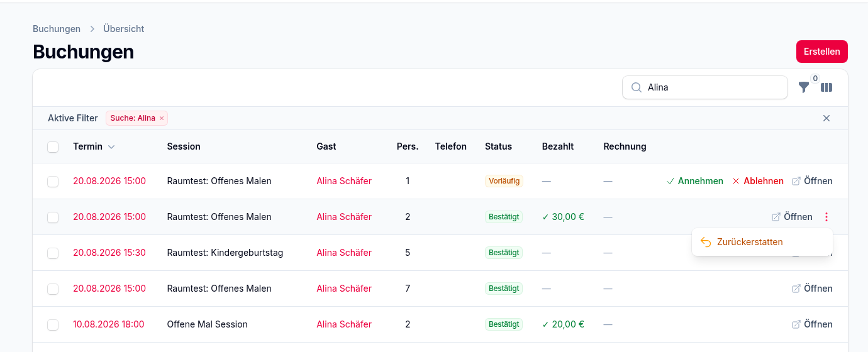Click Öffnen on the 30,00 € booking
The image size is (868, 352).
[x=792, y=217]
